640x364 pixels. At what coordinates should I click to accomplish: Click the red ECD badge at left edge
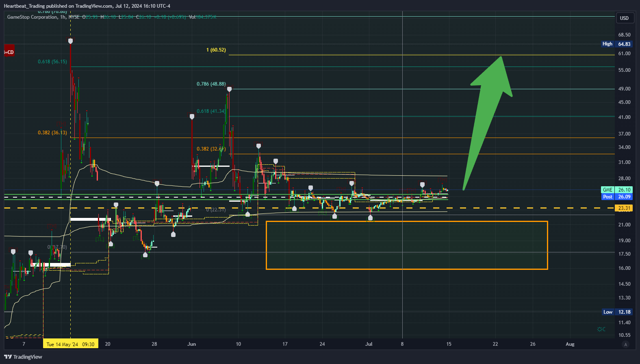9,52
